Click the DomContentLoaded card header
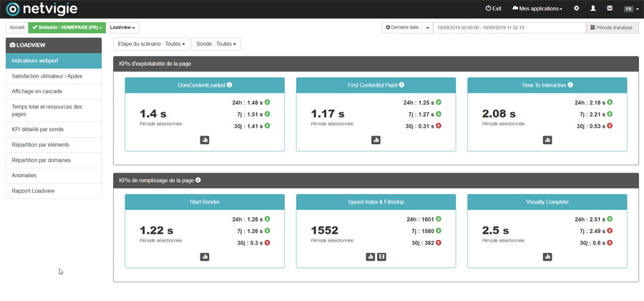 click(205, 85)
